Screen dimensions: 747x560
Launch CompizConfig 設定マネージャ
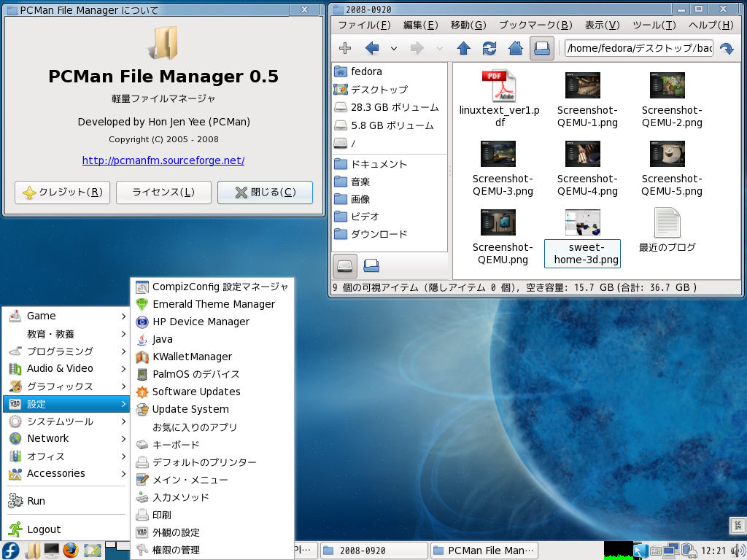212,287
